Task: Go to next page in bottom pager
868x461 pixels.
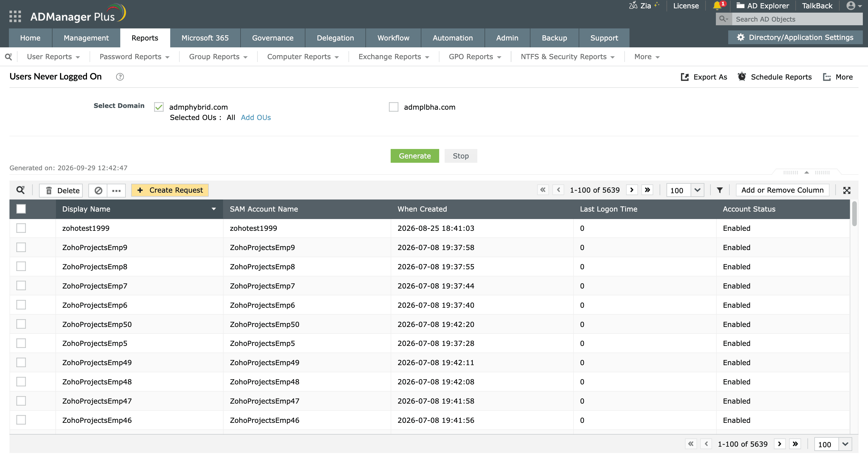Action: point(780,444)
